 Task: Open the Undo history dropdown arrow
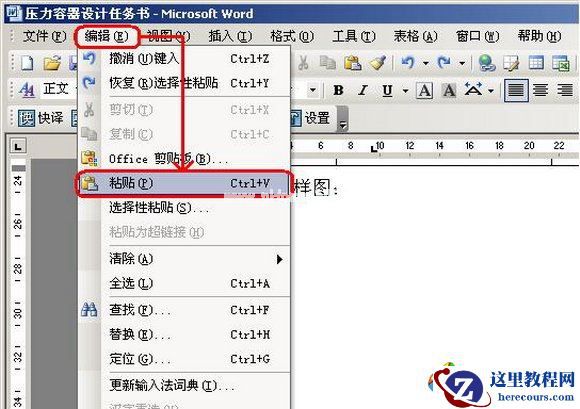426,63
